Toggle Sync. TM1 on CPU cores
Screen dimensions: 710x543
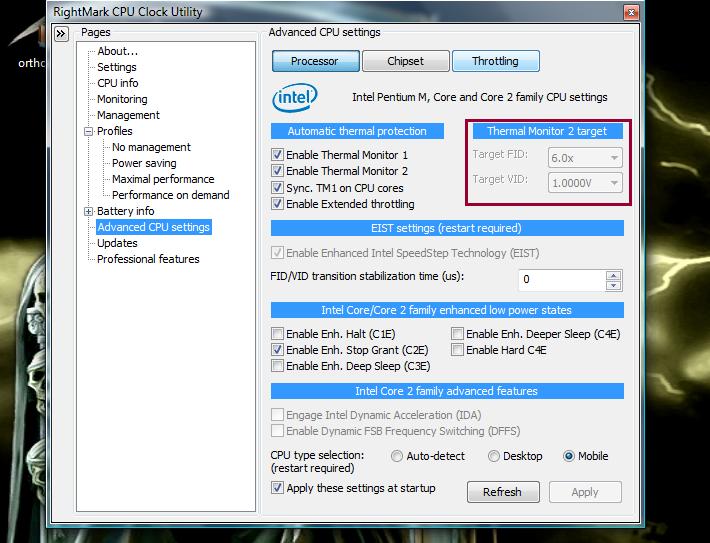tap(277, 187)
